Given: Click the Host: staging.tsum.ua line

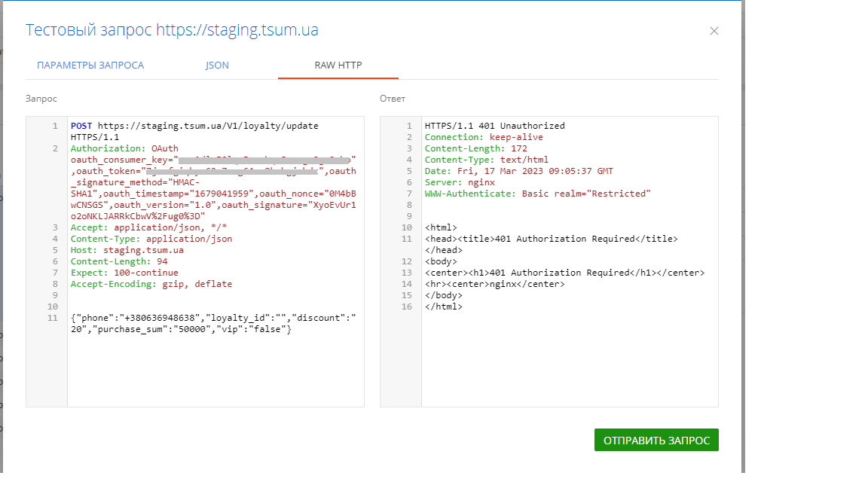Looking at the screenshot, I should tap(127, 250).
